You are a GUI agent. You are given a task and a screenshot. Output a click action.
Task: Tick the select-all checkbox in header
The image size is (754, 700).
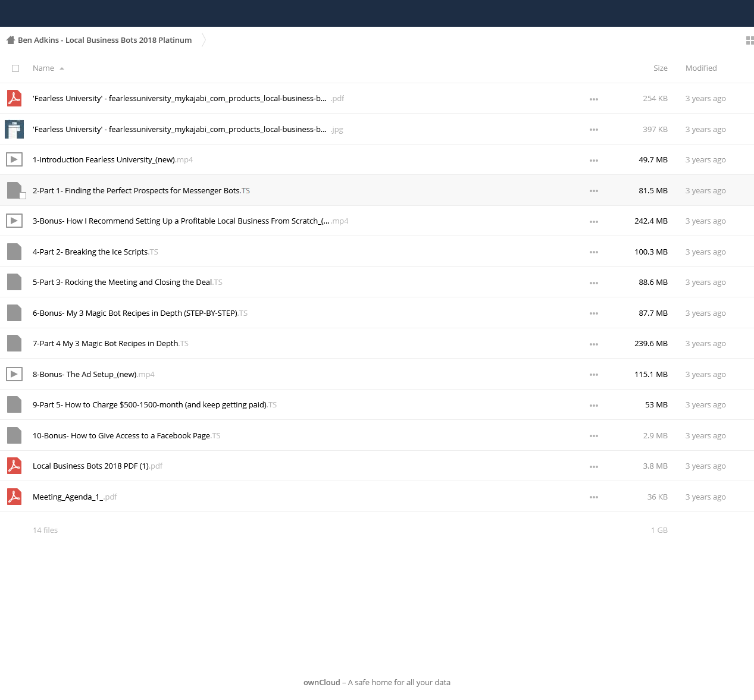click(15, 68)
